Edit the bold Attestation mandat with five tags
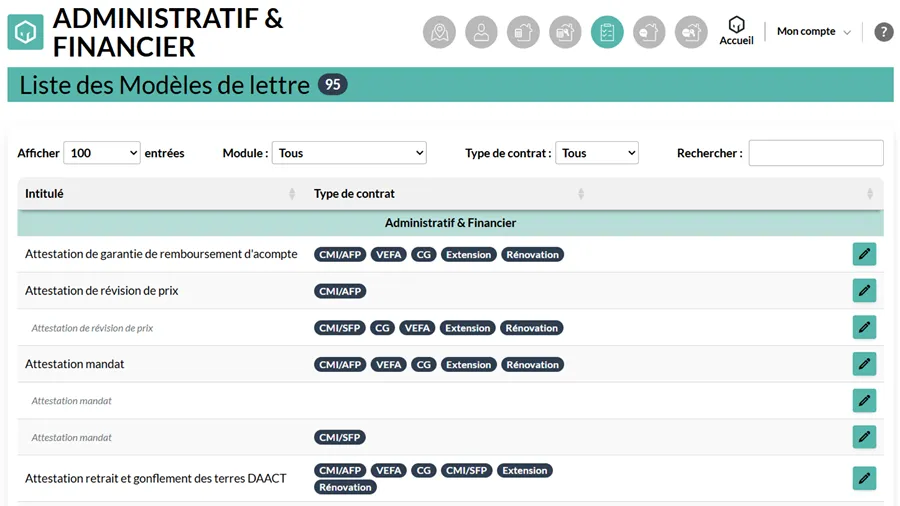The width and height of the screenshot is (900, 506). [x=864, y=364]
